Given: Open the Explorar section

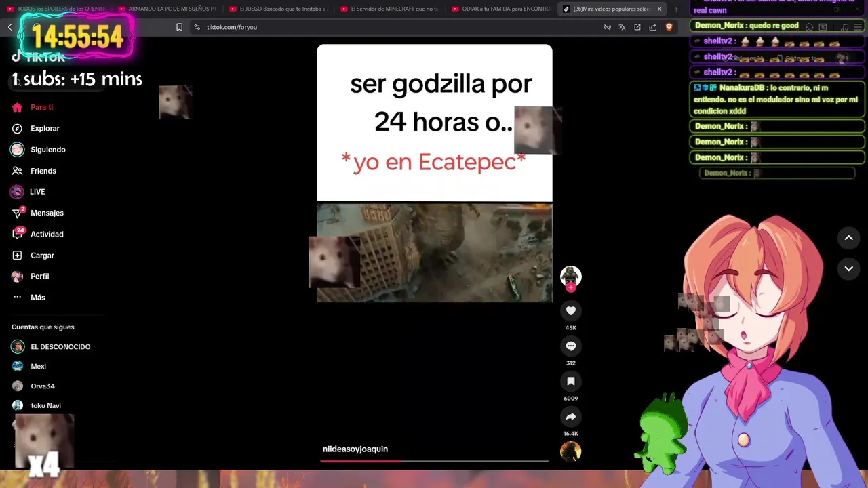Looking at the screenshot, I should pyautogui.click(x=36, y=128).
